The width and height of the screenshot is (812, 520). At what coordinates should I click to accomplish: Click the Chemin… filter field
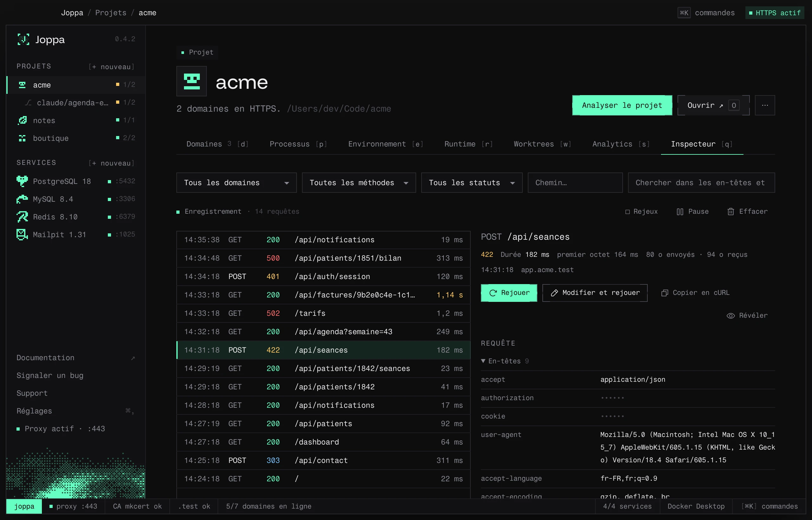[x=575, y=183]
